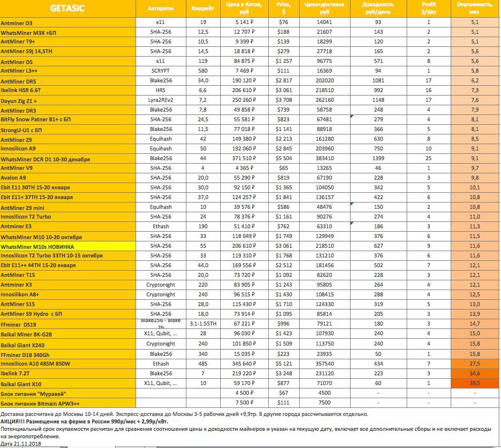This screenshot has width=501, height=448.
Task: Click the AntMiner L3++ cell
Action: click(67, 72)
